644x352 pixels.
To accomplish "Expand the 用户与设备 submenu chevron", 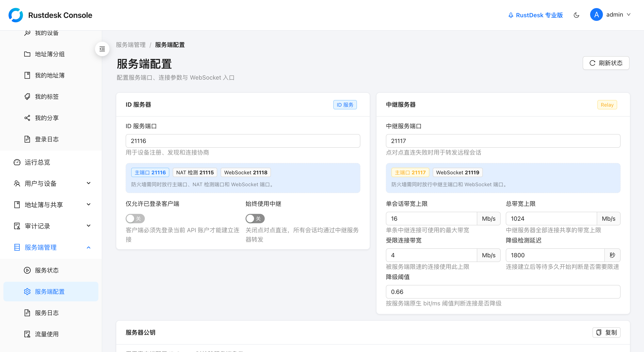I will [89, 183].
